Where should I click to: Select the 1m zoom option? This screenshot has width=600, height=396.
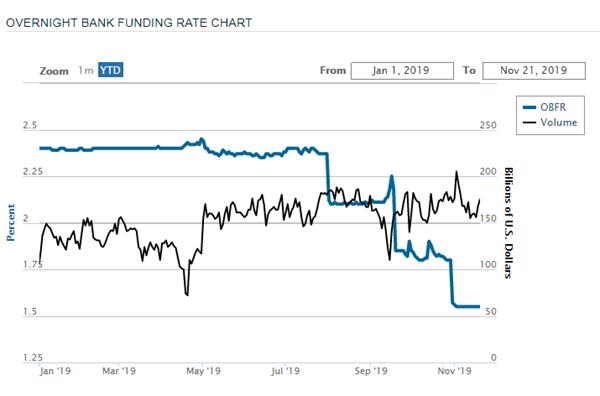86,70
